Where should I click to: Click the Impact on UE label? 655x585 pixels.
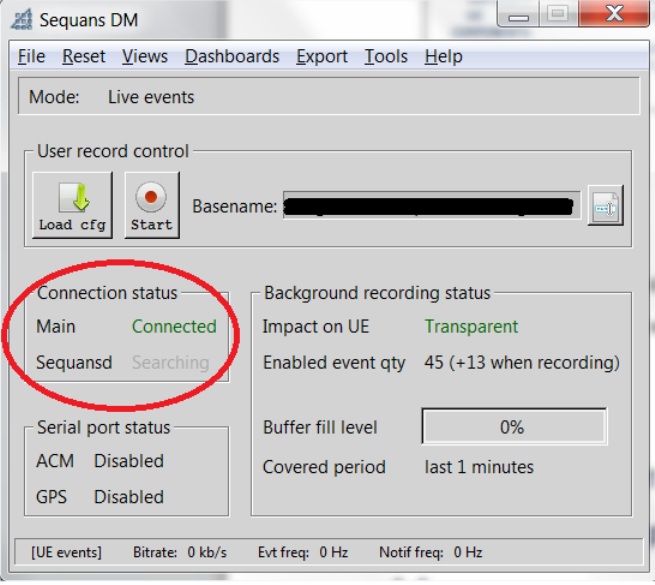pyautogui.click(x=316, y=326)
